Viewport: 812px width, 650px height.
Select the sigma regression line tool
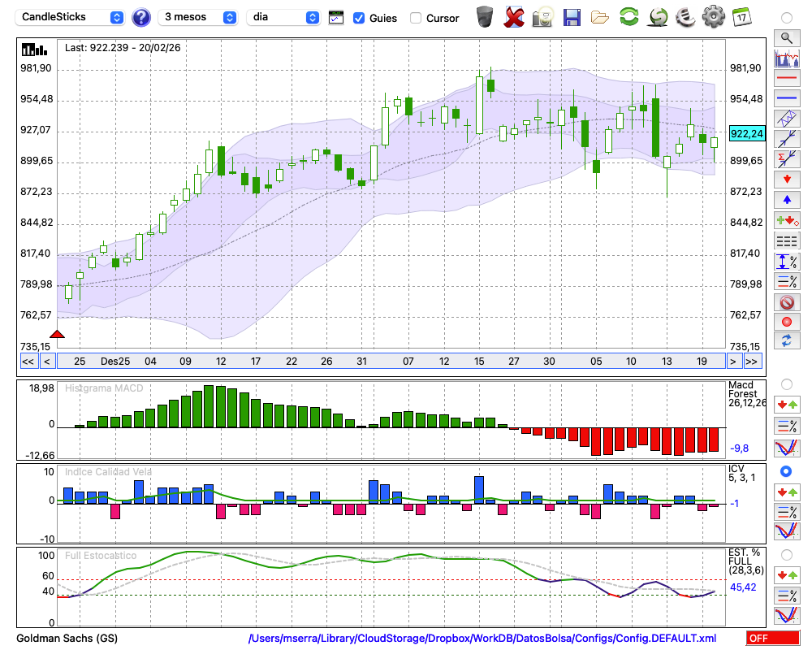[787, 159]
